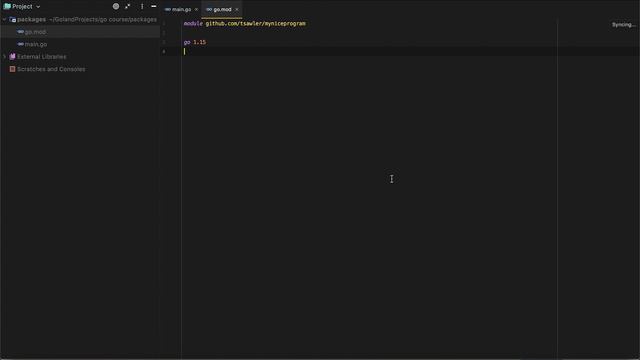This screenshot has width=640, height=360.
Task: Click the 'module' keyword on line 1
Action: point(193,24)
